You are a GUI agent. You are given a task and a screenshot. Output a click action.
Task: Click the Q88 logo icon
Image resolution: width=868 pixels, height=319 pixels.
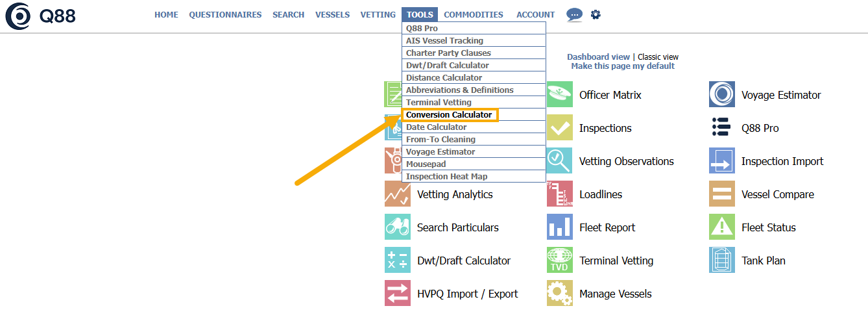click(18, 16)
